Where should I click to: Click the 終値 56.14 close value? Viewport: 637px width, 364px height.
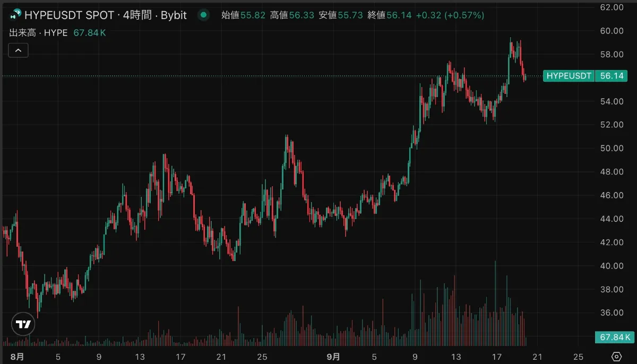point(390,15)
